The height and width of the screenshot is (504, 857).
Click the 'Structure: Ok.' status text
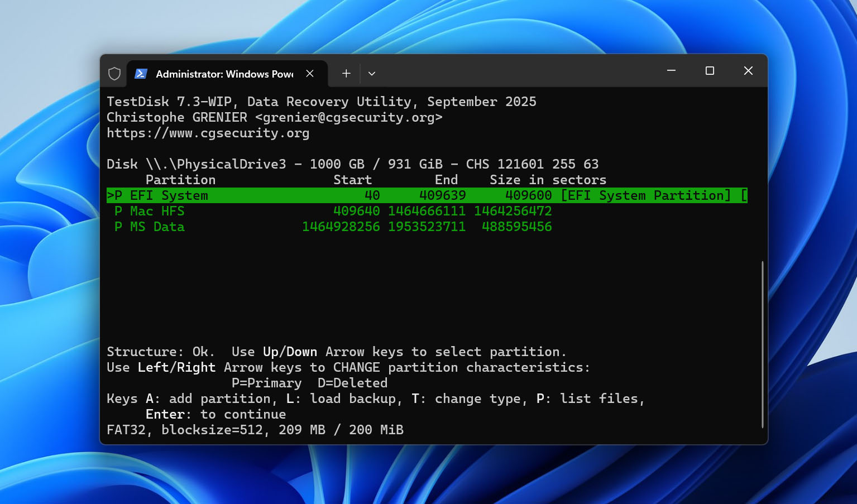coord(161,352)
